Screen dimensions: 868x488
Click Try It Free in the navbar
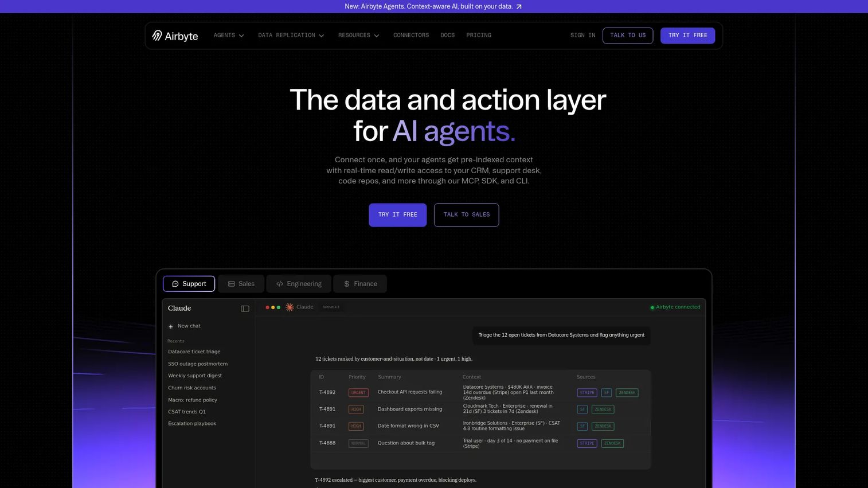[x=688, y=36]
